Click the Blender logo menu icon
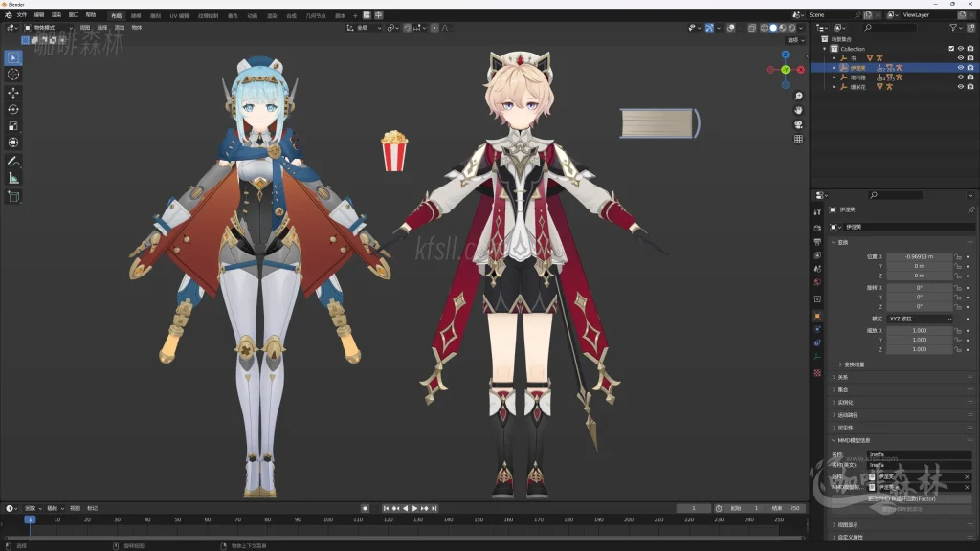 [x=8, y=15]
